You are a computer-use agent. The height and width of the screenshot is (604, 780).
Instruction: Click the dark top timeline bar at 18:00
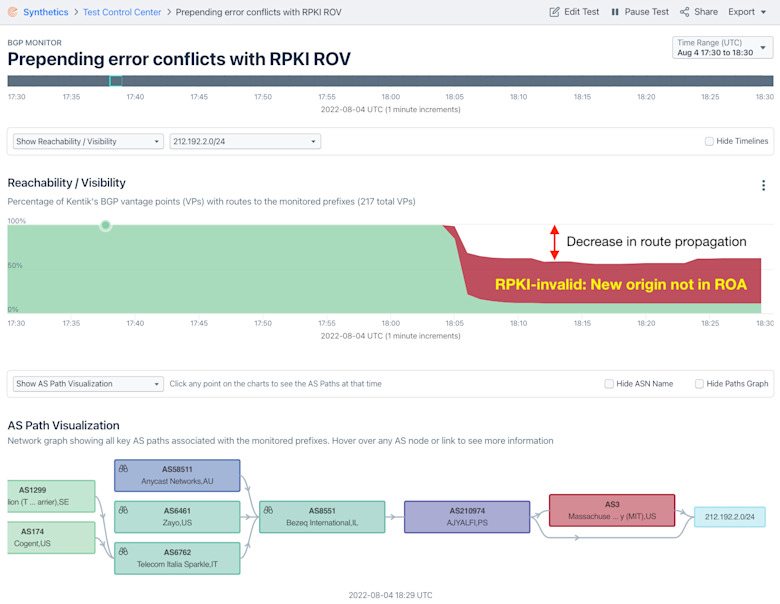tap(390, 81)
